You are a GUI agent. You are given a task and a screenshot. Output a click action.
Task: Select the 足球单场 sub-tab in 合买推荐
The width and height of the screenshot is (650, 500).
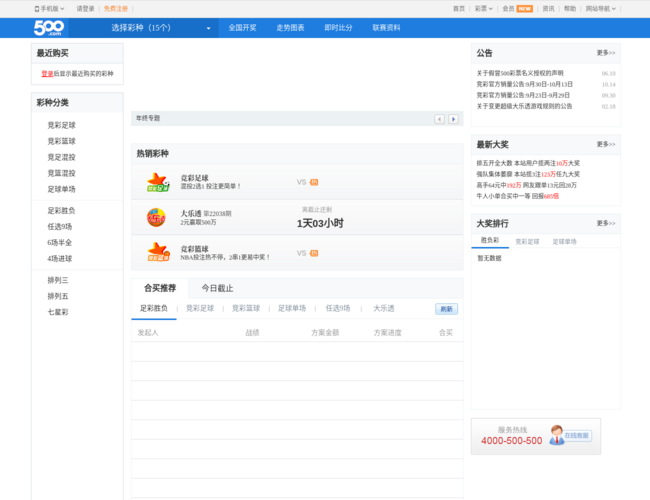point(292,308)
